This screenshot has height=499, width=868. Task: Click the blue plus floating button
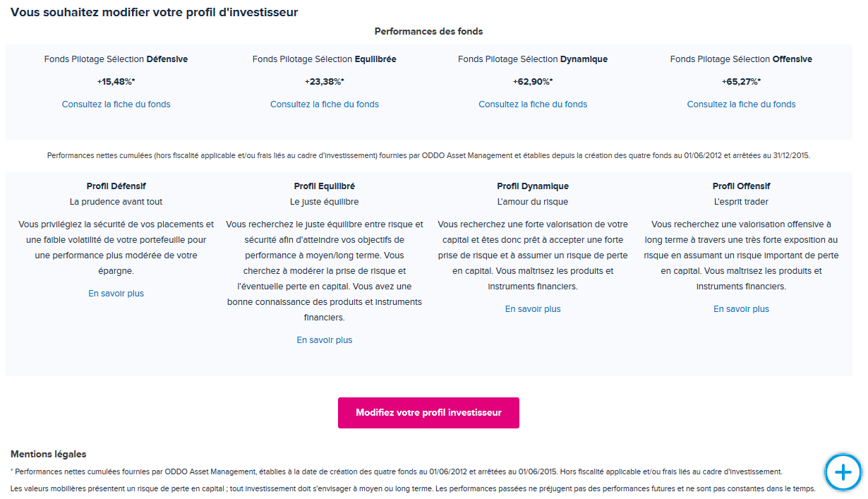tap(843, 471)
